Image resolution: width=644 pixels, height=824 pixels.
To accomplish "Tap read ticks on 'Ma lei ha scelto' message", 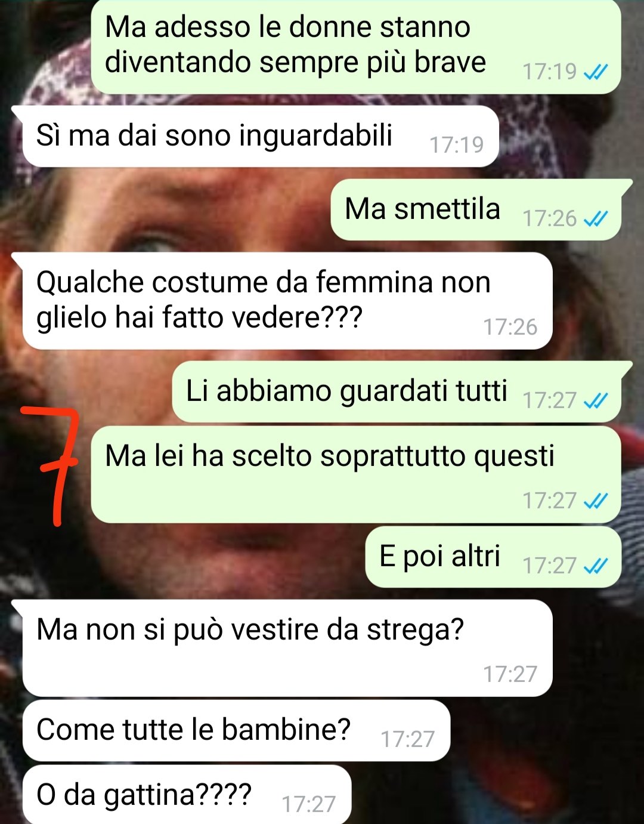I will tap(595, 501).
